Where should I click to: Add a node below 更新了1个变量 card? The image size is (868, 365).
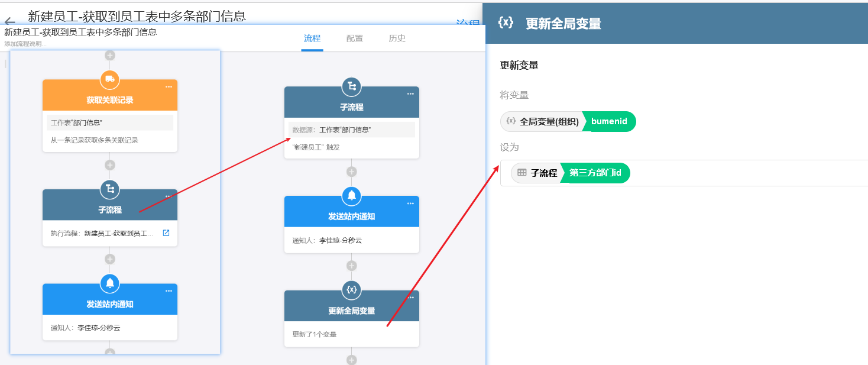[x=352, y=360]
